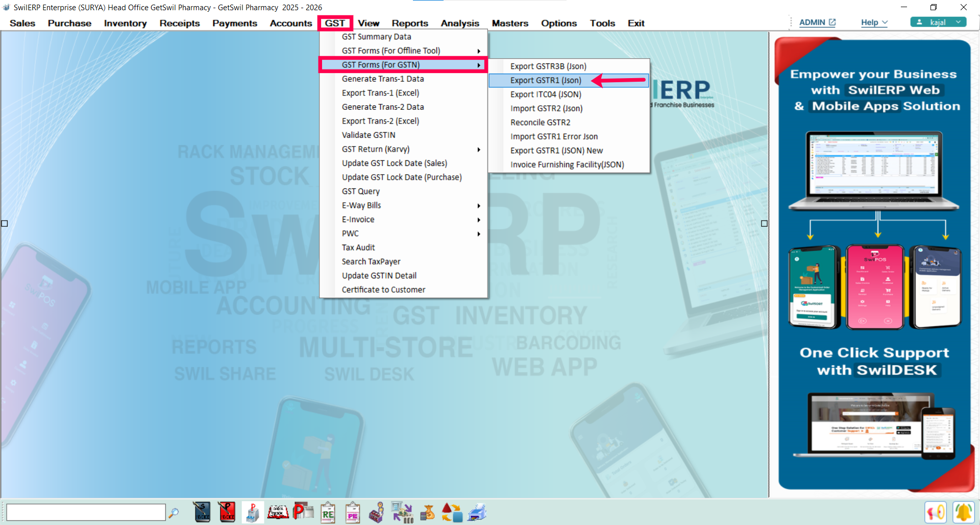This screenshot has height=525, width=980.
Task: Select Generate Trans-1 Data
Action: 404,79
